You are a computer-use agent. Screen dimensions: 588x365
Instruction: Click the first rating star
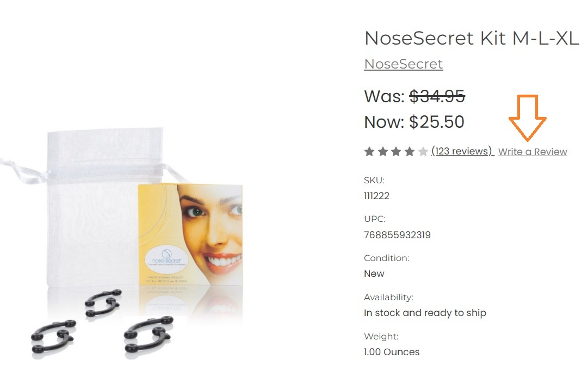[x=369, y=152]
